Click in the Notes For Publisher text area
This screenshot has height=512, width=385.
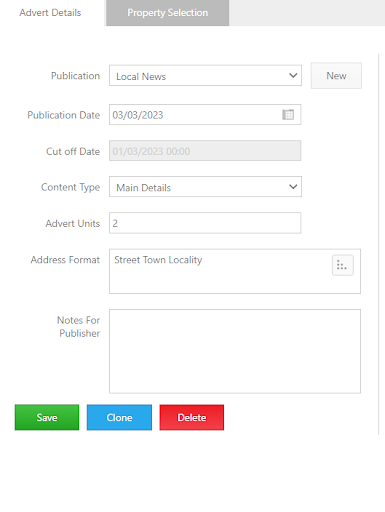(235, 351)
